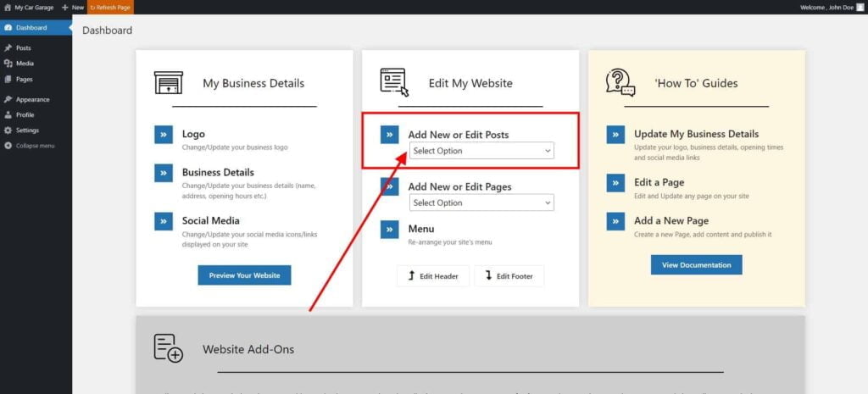
Task: Open Settings in the sidebar
Action: click(x=27, y=130)
